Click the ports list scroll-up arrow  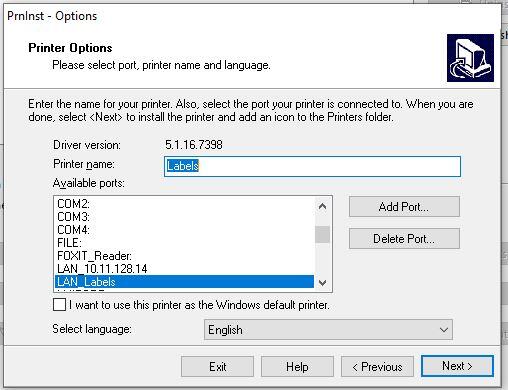click(x=322, y=207)
